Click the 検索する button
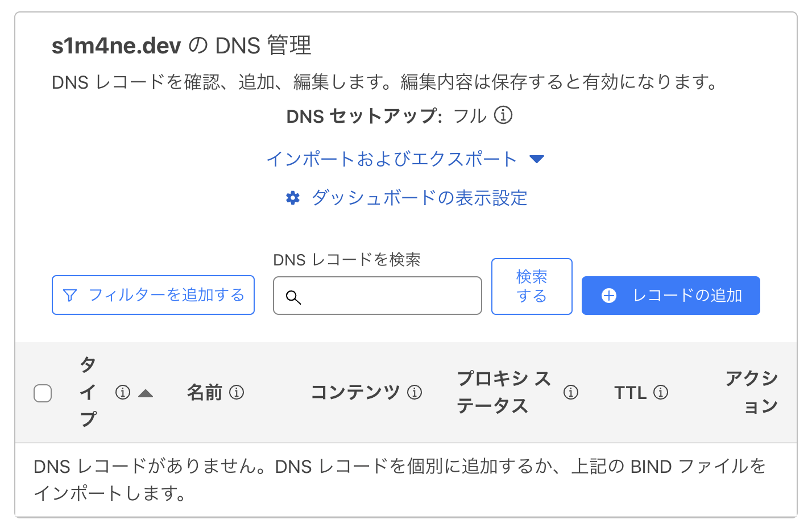Screen dimensions: 812x532 [532, 286]
